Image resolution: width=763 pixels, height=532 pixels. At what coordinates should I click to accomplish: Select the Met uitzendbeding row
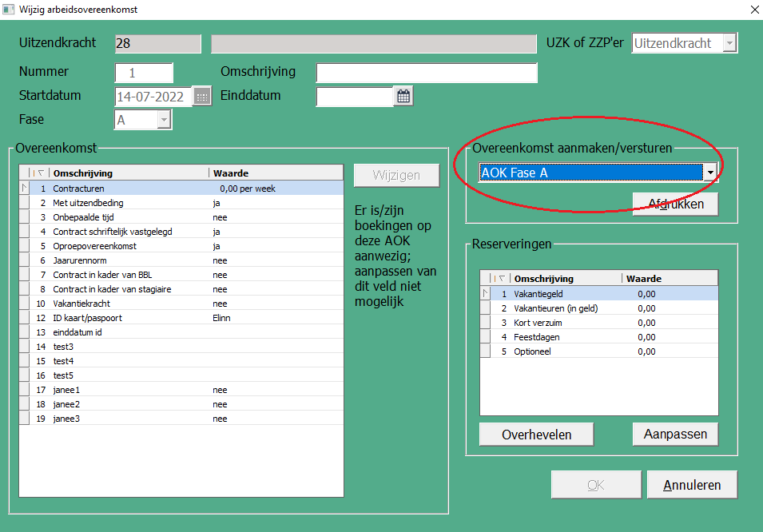tap(181, 203)
